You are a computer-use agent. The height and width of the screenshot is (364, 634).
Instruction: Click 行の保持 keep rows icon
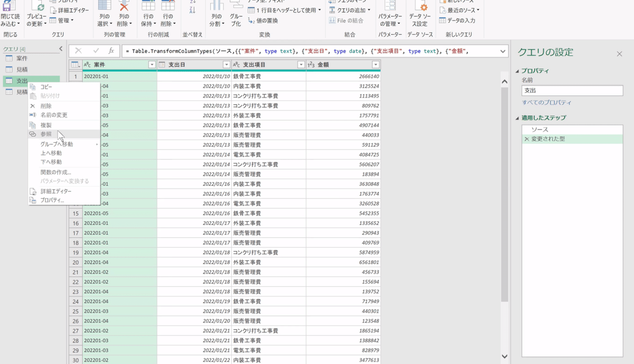click(148, 5)
